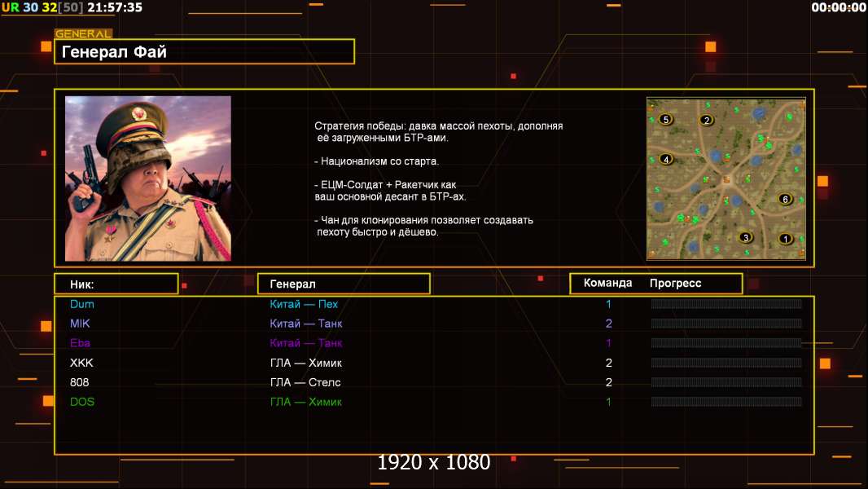This screenshot has height=489, width=868.
Task: Click the 'Генерал' column header
Action: pos(344,284)
